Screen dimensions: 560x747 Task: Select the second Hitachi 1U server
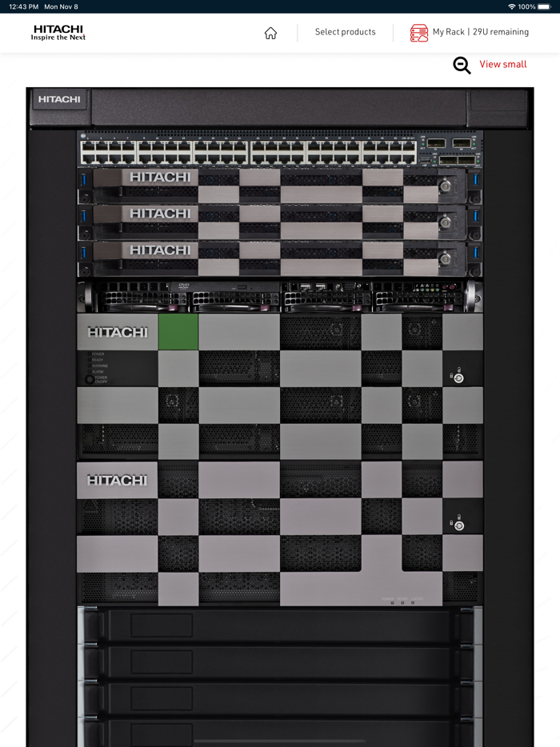pyautogui.click(x=280, y=222)
